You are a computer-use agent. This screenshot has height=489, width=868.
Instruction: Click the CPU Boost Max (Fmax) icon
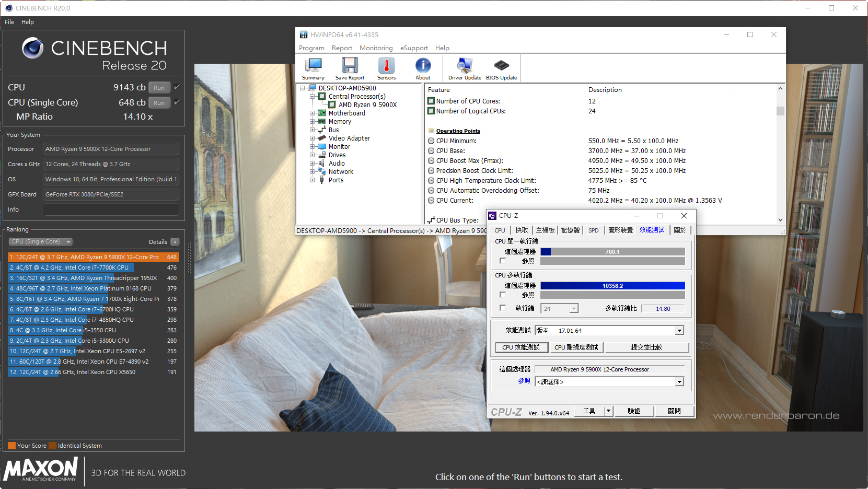[x=431, y=161]
